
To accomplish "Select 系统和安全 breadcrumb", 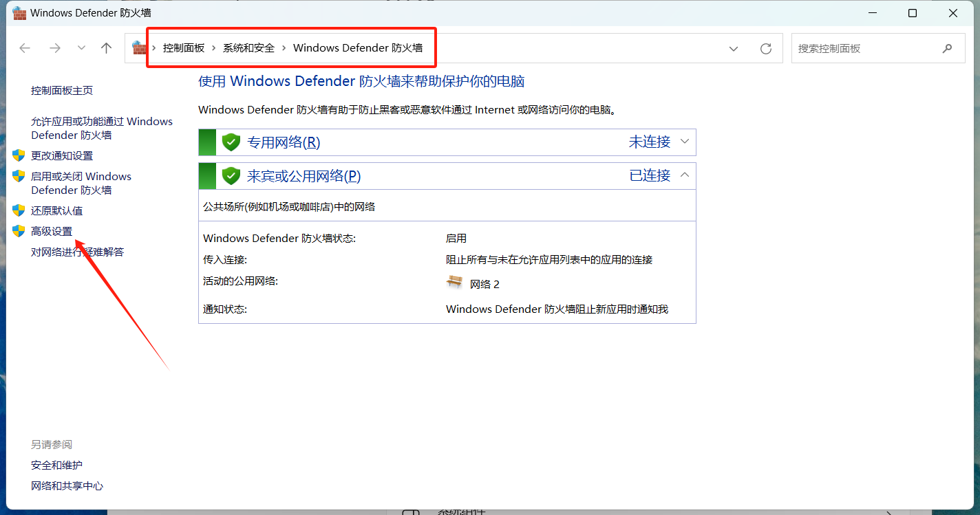I will (248, 48).
